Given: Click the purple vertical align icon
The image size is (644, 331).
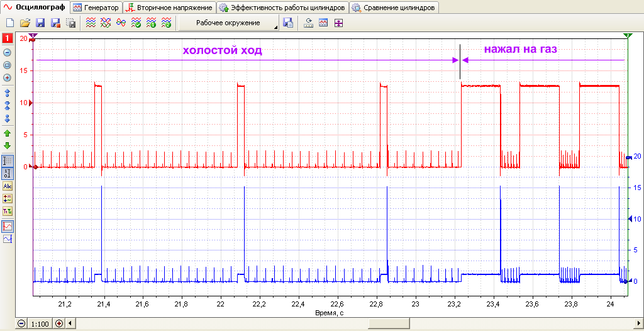Looking at the screenshot, I should tap(338, 23).
